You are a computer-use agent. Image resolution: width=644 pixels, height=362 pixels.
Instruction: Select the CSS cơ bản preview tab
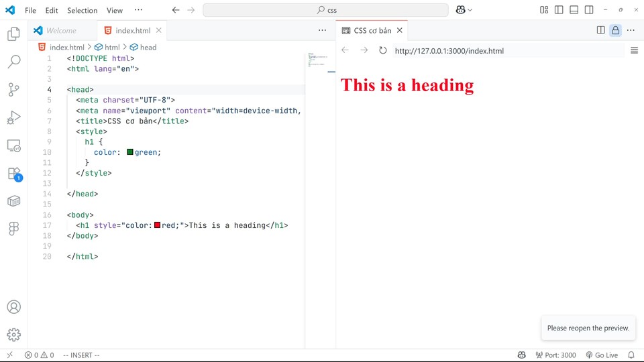coord(372,30)
